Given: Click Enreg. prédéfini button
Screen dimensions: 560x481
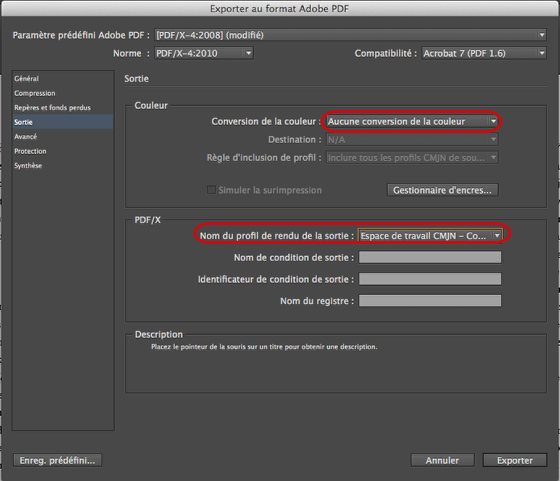Looking at the screenshot, I should point(58,460).
